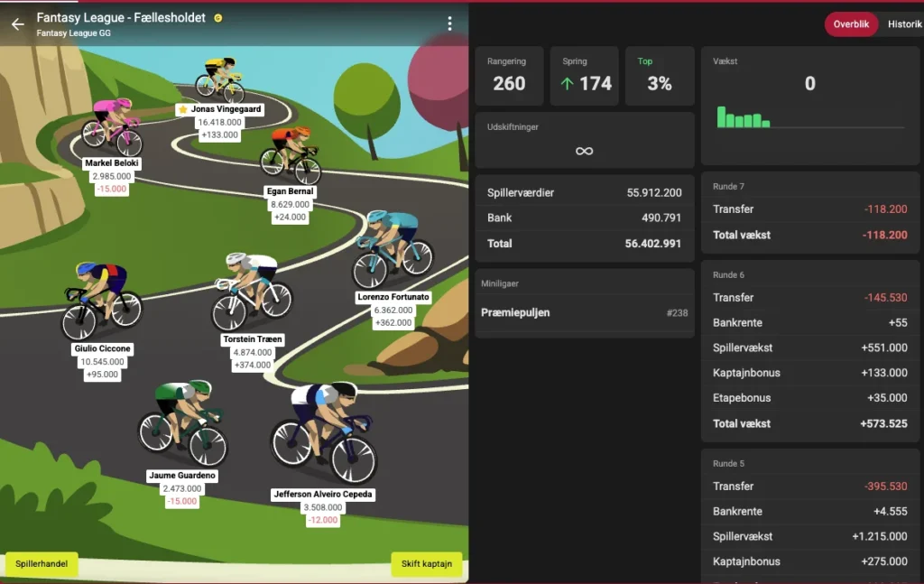Click the Bank 490.791 value
924x584 pixels.
(x=661, y=218)
